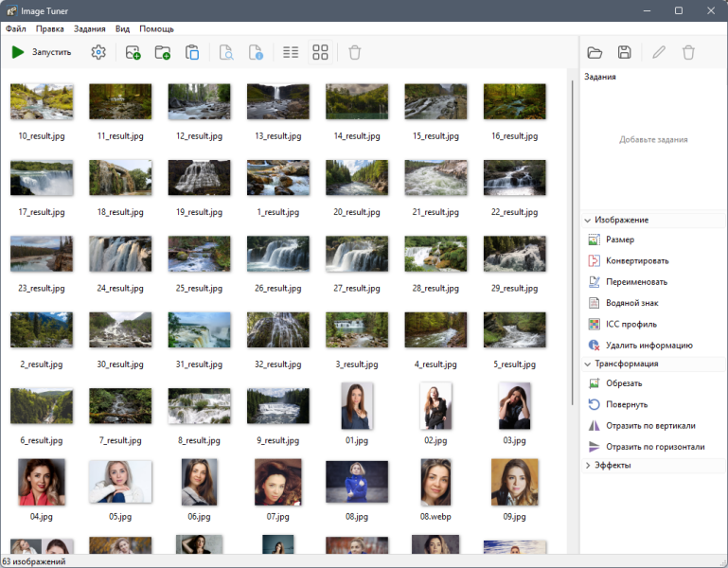Click trash icon in main toolbar

[355, 52]
